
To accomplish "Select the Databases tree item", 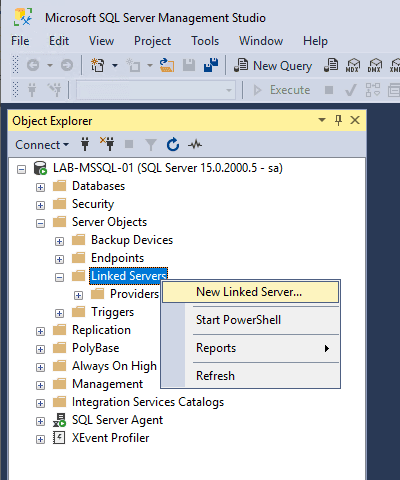I will tap(98, 186).
